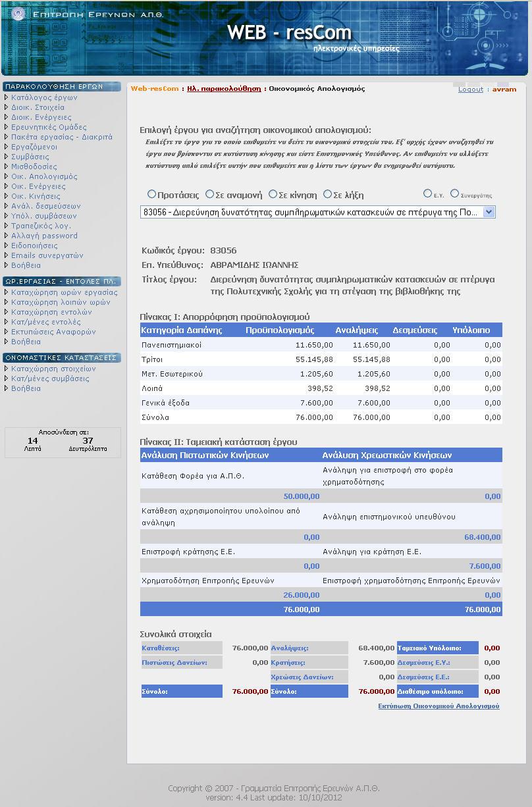Open Κατάλογος έργων in sidebar

coord(44,97)
